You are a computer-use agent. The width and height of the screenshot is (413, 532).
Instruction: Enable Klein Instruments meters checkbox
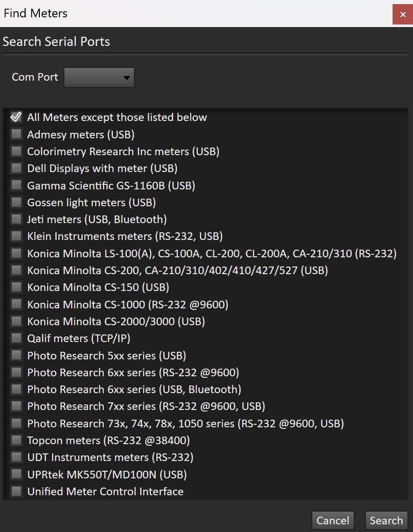click(16, 236)
